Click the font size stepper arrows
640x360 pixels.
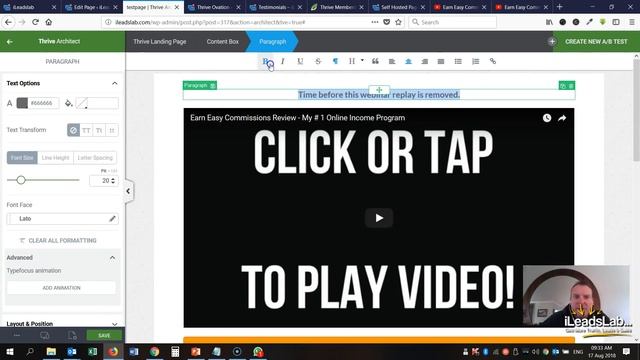[x=113, y=180]
